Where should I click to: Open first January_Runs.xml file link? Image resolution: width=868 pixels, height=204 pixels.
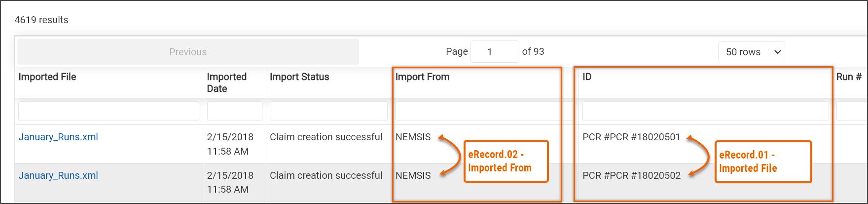(58, 137)
